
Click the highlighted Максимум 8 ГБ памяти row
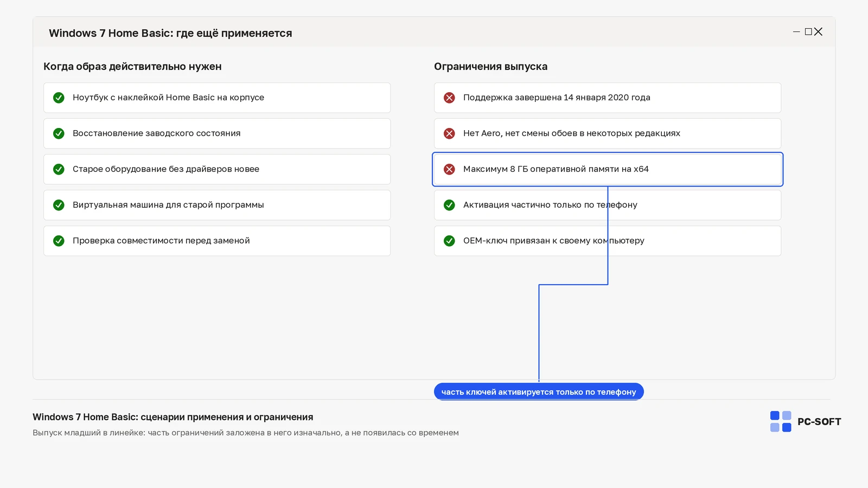click(x=608, y=169)
